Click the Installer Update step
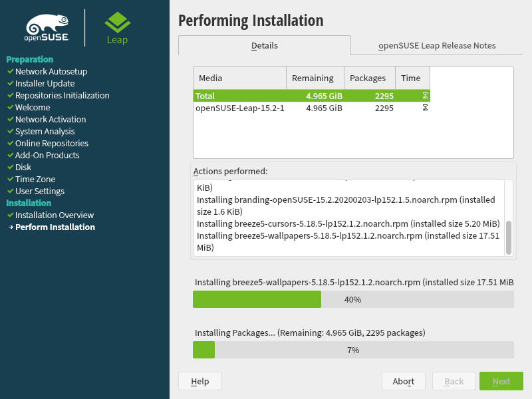Image resolution: width=532 pixels, height=399 pixels. tap(45, 83)
